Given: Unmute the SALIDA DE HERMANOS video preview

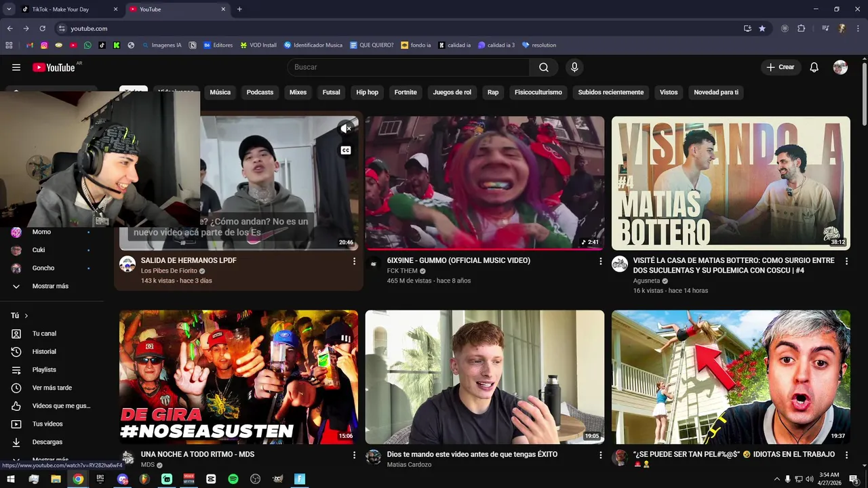Looking at the screenshot, I should click(346, 128).
